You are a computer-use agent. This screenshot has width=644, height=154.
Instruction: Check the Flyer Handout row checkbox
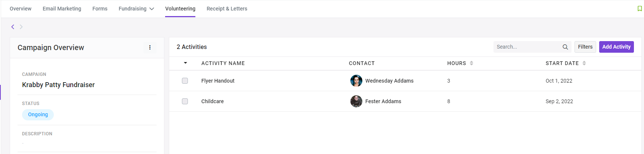click(185, 81)
